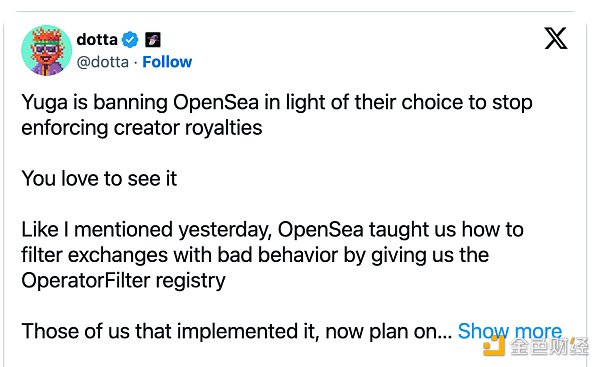Viewport: 600px width, 367px height.
Task: Open the X logo in the tweet corner
Action: 556,38
